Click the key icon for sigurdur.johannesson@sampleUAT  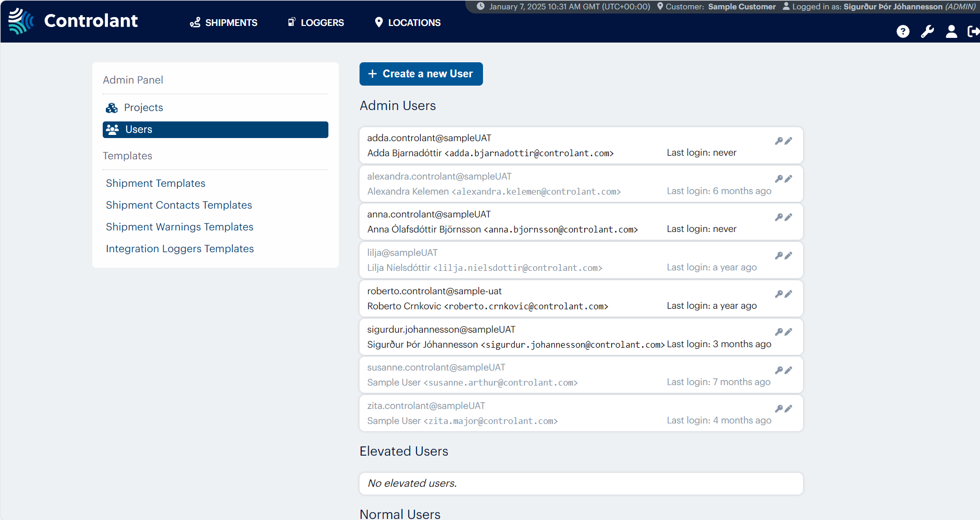(779, 332)
